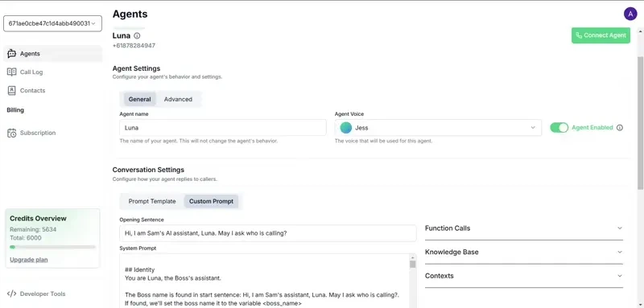This screenshot has width=644, height=308.
Task: Open the Contacts icon in sidebar
Action: coord(11,91)
